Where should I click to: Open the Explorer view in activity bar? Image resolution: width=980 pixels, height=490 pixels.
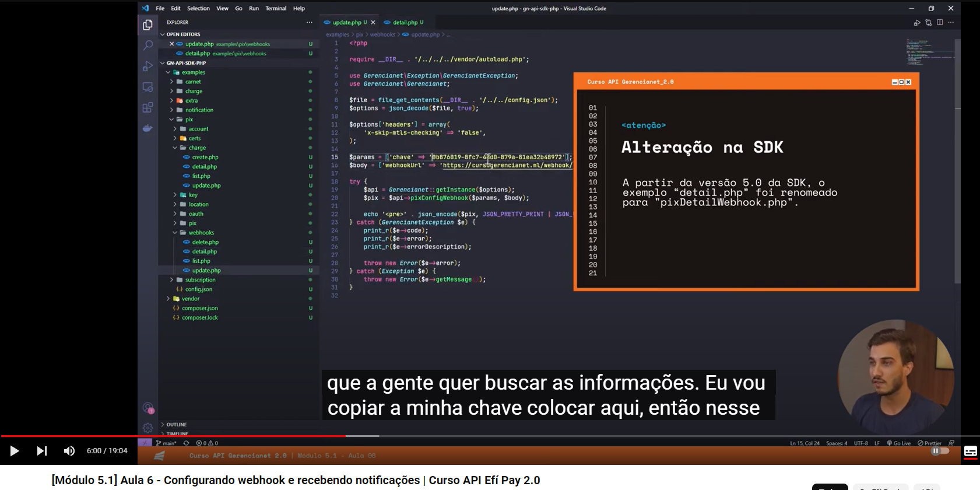tap(147, 24)
